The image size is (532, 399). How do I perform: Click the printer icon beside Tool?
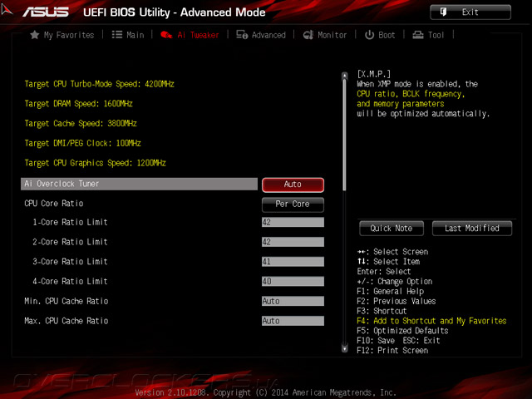pyautogui.click(x=418, y=35)
